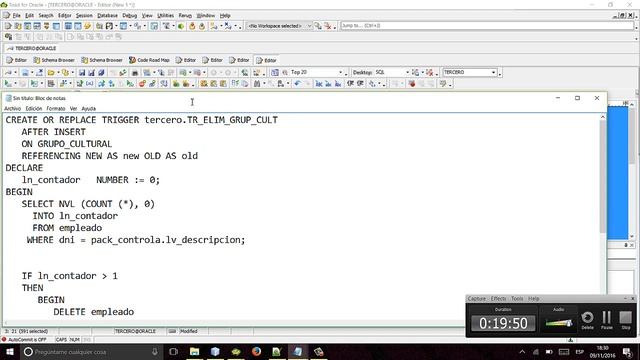
Task: Open Archivo menu in Bloc de notas
Action: coord(12,109)
